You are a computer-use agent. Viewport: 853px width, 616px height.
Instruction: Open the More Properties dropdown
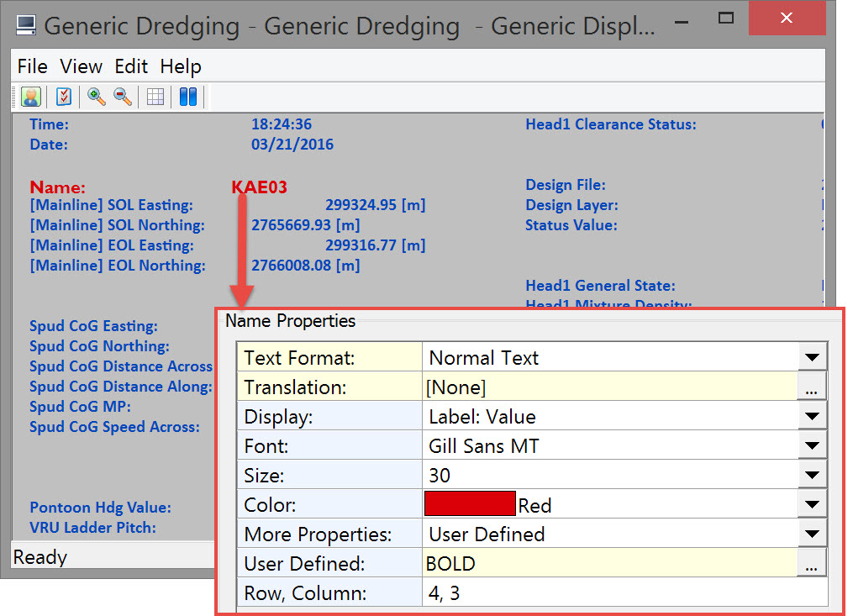[811, 534]
